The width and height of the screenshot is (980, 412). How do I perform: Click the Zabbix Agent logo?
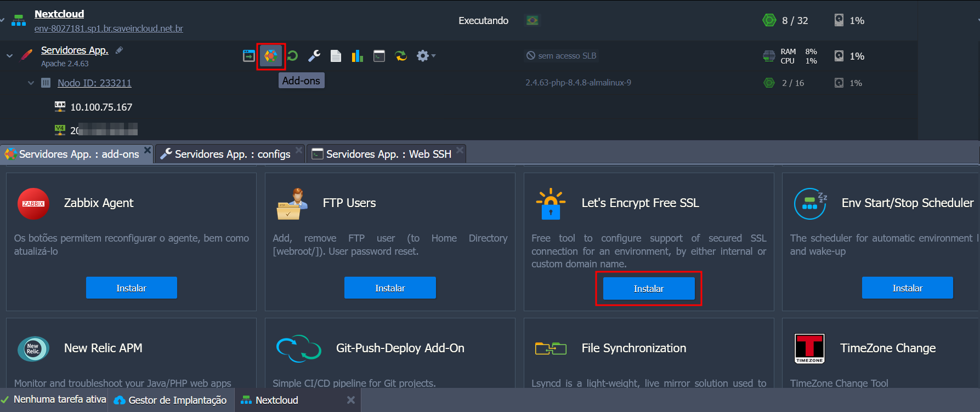(33, 204)
